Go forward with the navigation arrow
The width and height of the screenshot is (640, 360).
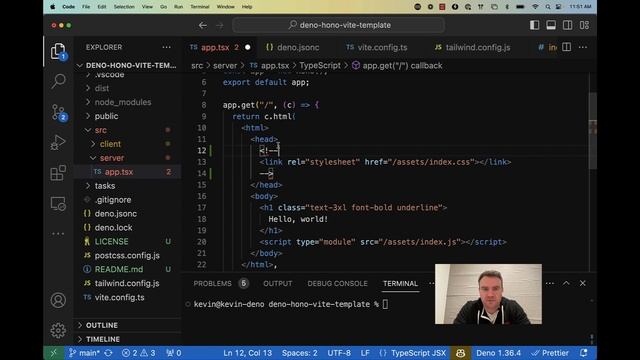click(x=220, y=25)
